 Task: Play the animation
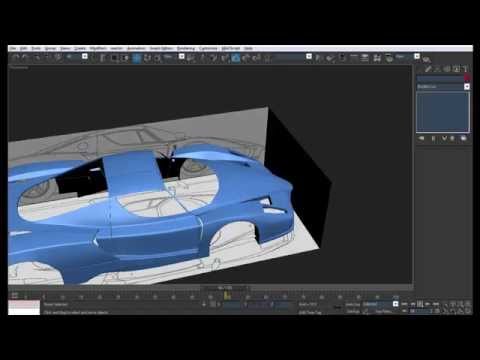pos(420,304)
